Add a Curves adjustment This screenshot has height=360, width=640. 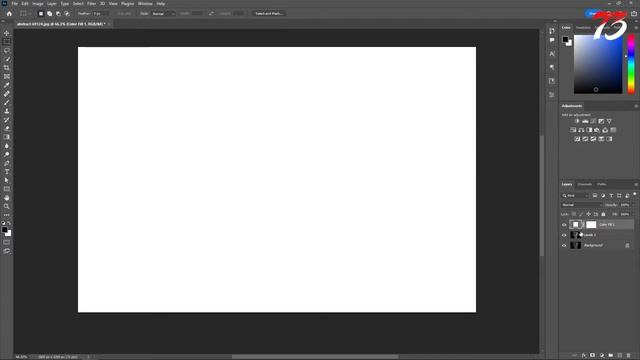593,121
